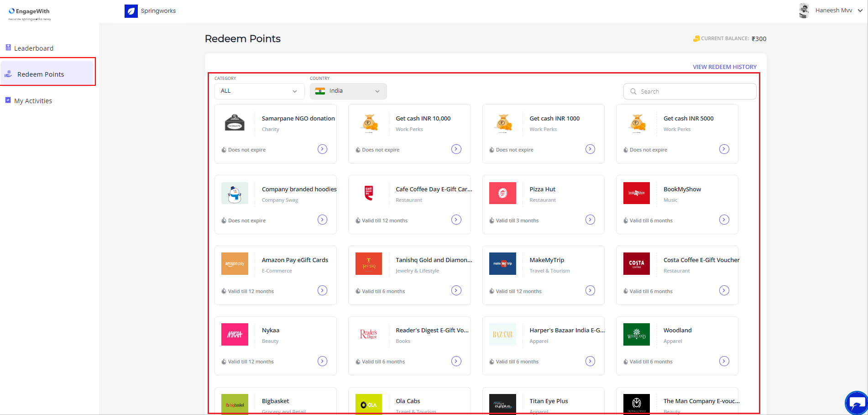Open Harper's Bazaar India arrow icon
The width and height of the screenshot is (868, 415).
[x=590, y=361]
